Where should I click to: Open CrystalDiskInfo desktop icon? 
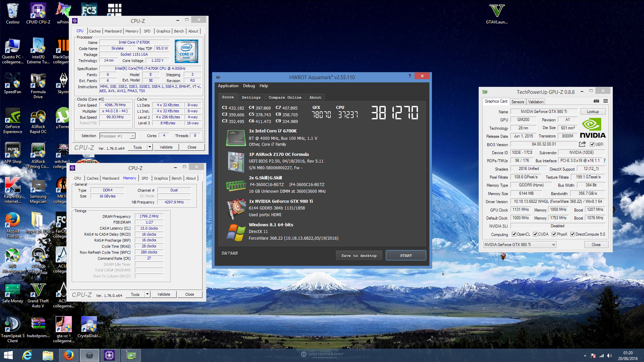pos(89,327)
